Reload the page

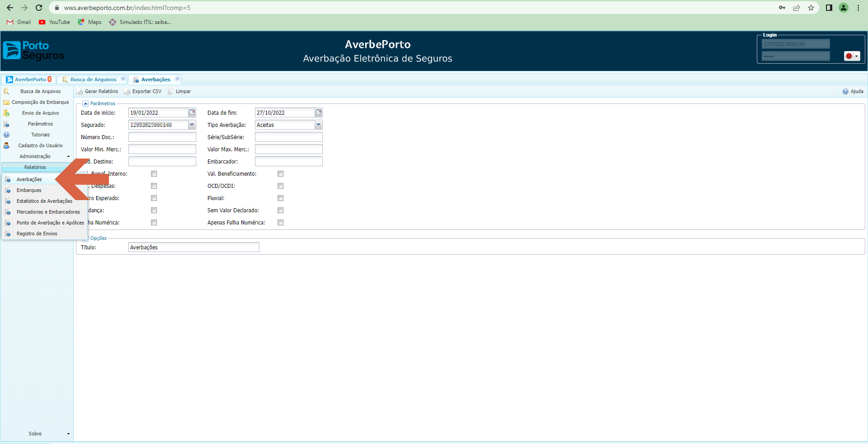click(x=39, y=8)
